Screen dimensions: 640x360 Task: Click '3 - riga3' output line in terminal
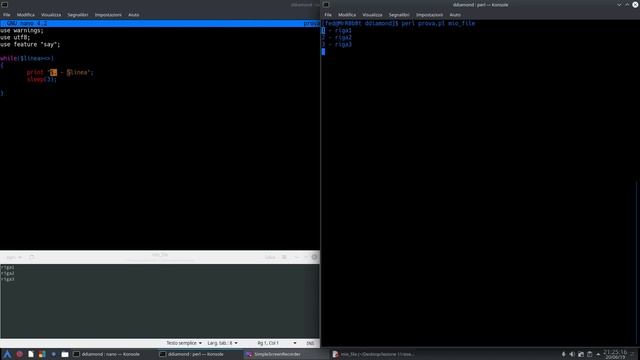336,44
